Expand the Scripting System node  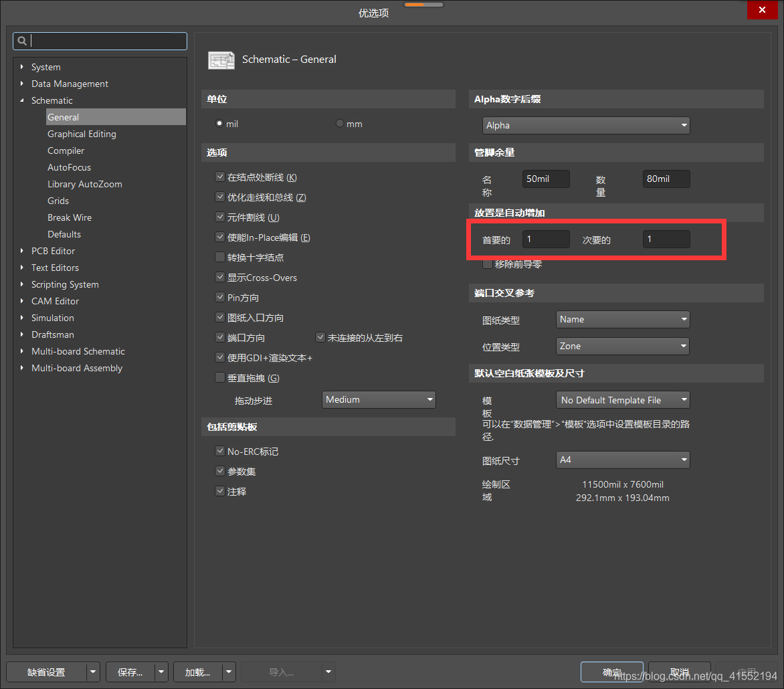click(x=21, y=284)
